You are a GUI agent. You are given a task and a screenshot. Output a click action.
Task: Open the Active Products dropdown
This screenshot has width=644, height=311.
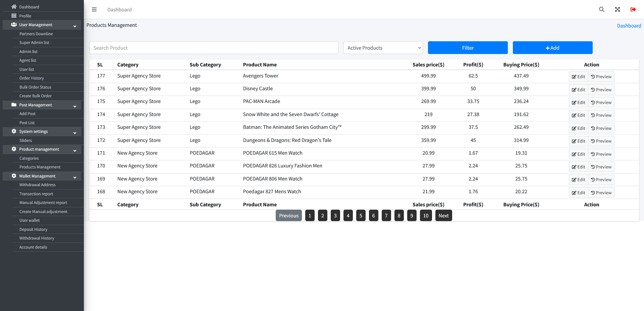(383, 48)
